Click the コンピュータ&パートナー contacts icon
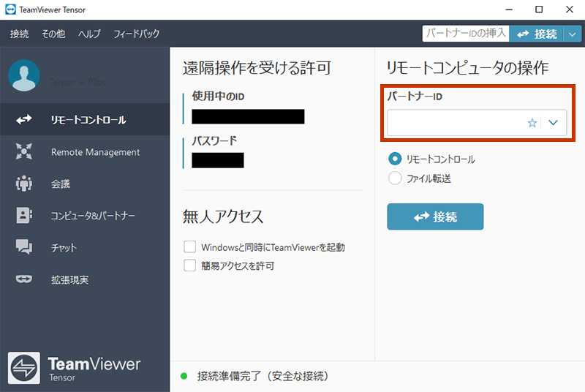This screenshot has height=392, width=585. [x=24, y=215]
